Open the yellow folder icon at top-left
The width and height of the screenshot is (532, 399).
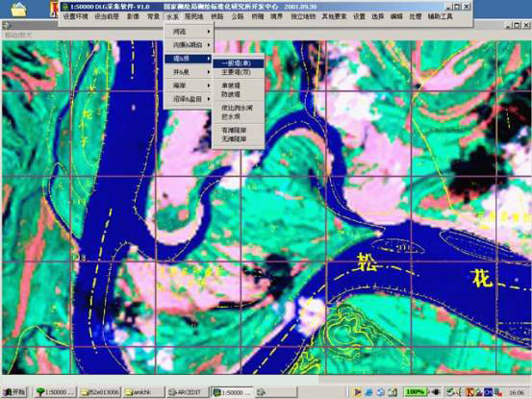click(18, 10)
